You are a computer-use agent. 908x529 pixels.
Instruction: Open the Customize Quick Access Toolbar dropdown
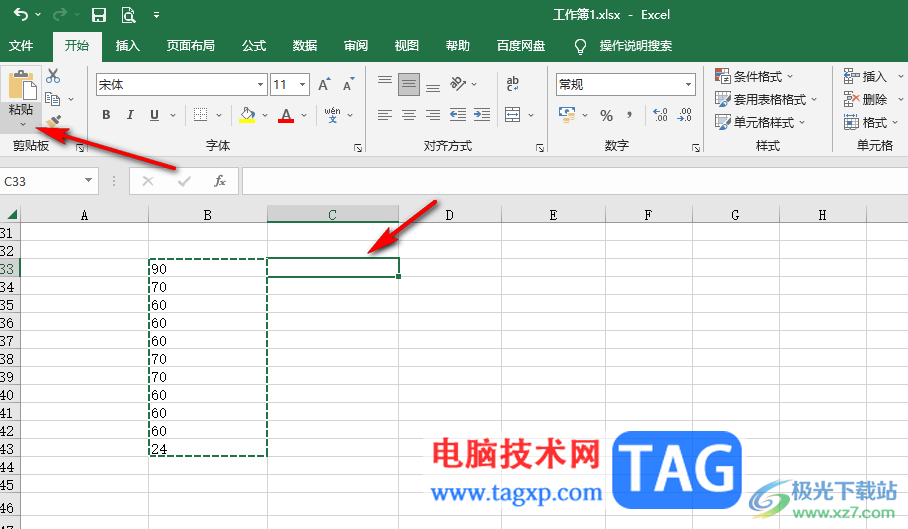156,15
